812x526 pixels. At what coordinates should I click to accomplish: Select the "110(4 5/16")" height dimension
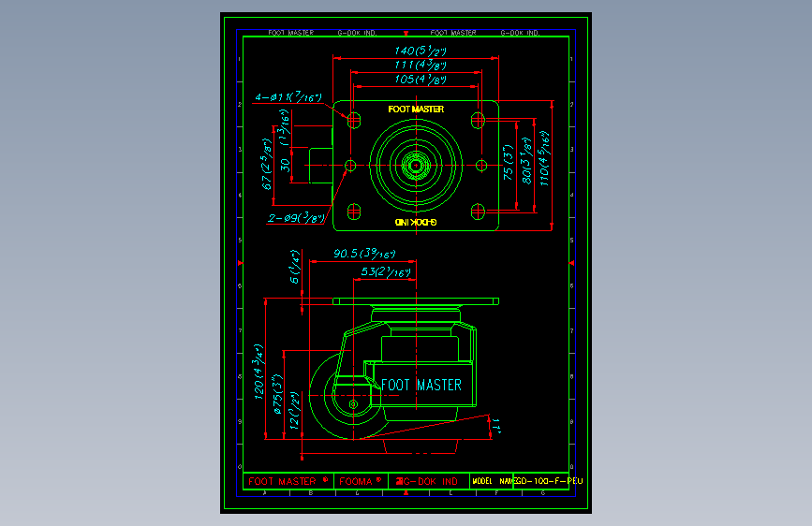543,158
